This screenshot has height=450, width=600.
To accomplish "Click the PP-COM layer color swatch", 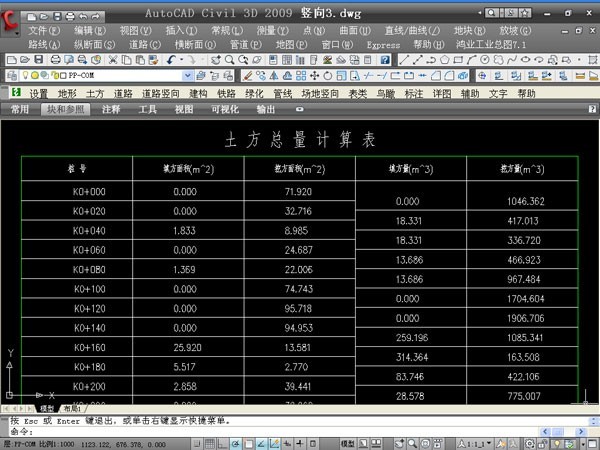I will [64, 75].
